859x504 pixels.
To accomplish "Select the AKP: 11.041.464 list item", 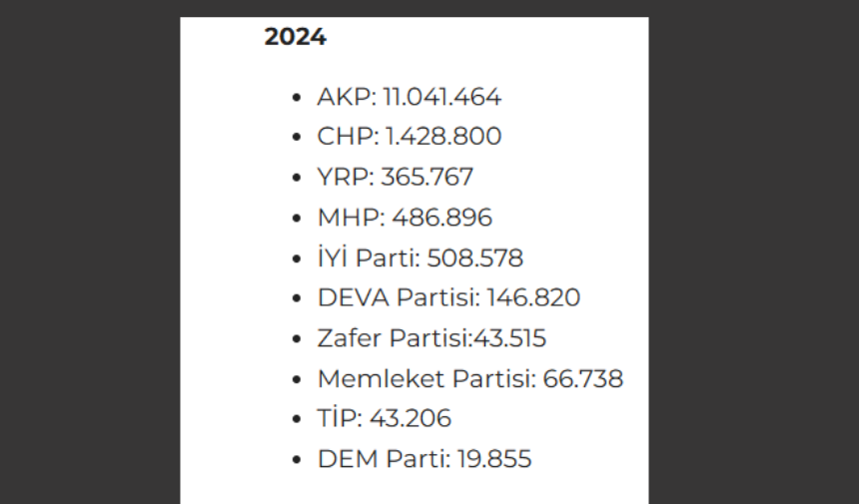I will pos(410,97).
